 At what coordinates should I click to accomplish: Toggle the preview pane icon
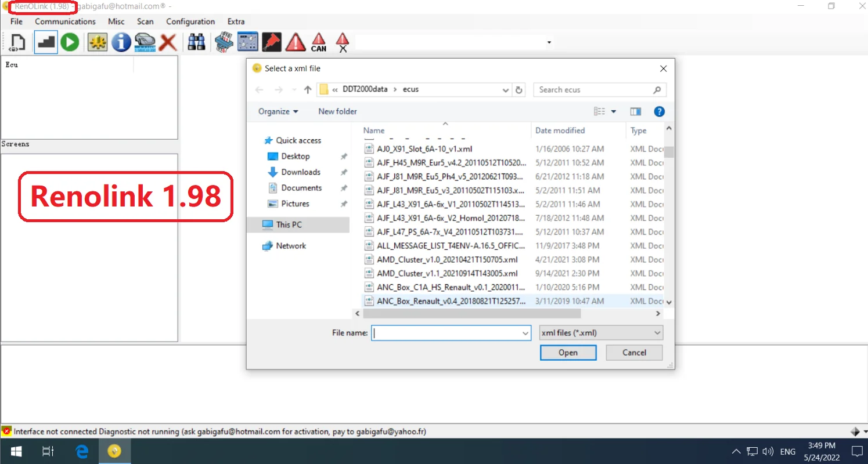[636, 111]
